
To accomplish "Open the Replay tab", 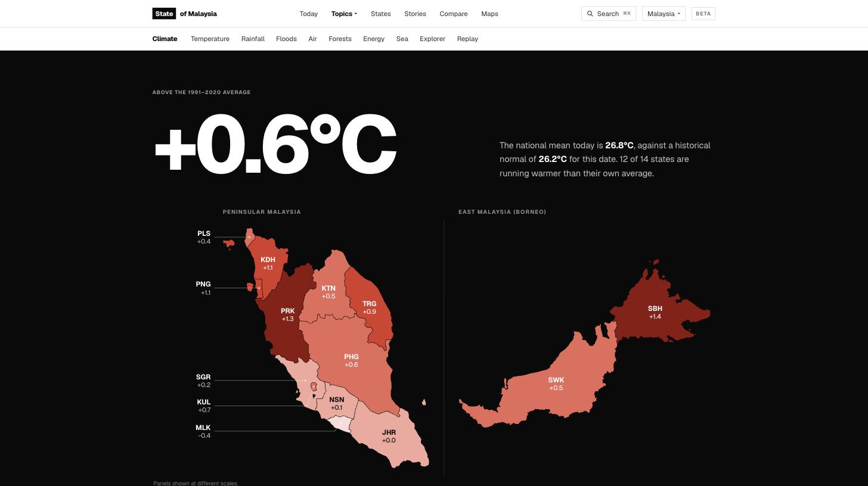I will (x=467, y=39).
